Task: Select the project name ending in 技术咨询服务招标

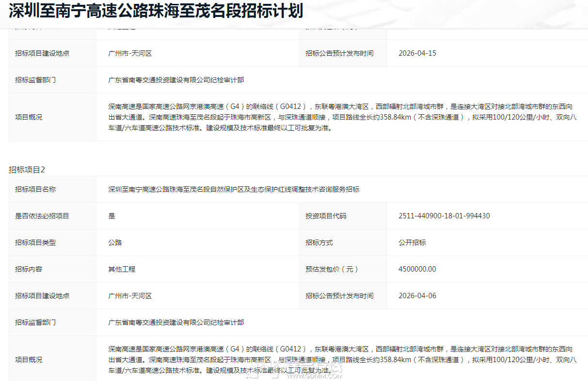Action: click(x=234, y=189)
